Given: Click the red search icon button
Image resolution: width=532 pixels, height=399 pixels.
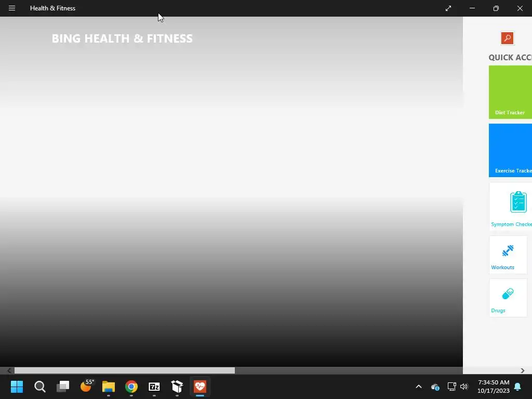Looking at the screenshot, I should click(x=507, y=38).
